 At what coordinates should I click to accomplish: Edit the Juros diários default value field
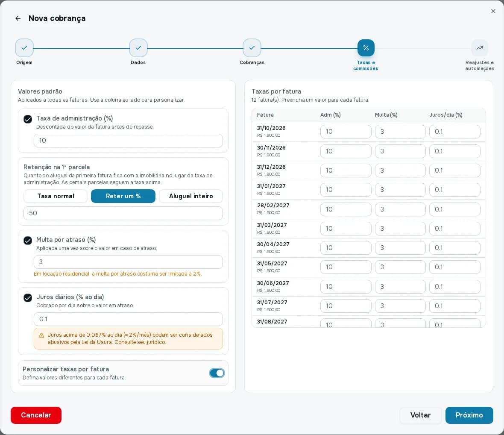point(128,319)
